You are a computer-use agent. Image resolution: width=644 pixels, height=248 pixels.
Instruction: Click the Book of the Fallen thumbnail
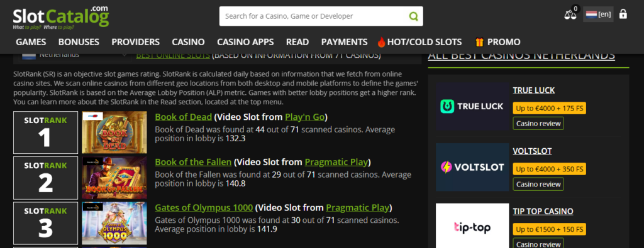[x=114, y=178]
